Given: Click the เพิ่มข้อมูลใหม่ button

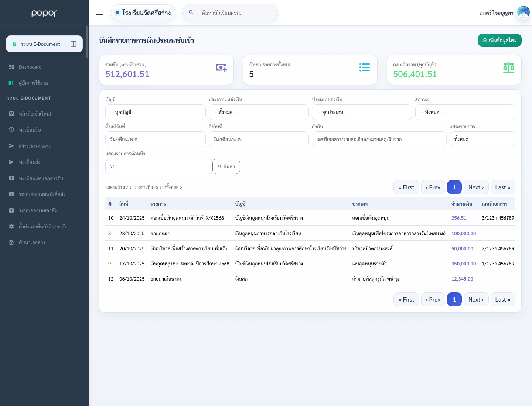Looking at the screenshot, I should click(499, 40).
